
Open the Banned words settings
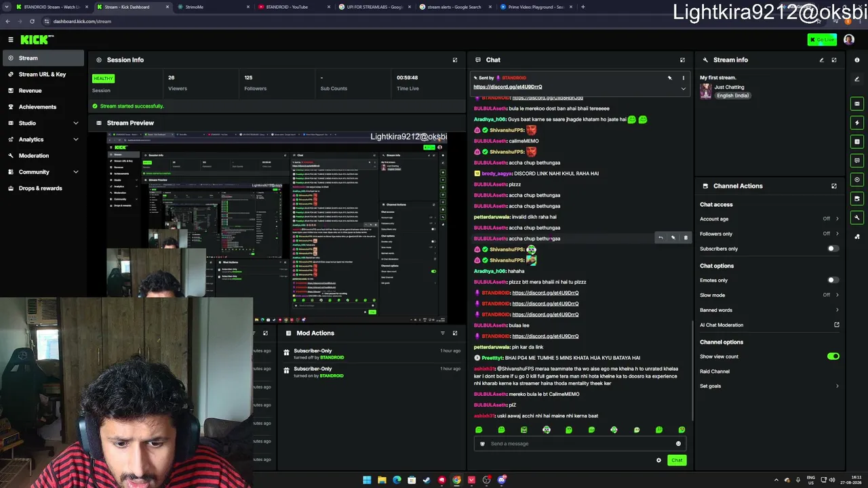click(x=770, y=310)
